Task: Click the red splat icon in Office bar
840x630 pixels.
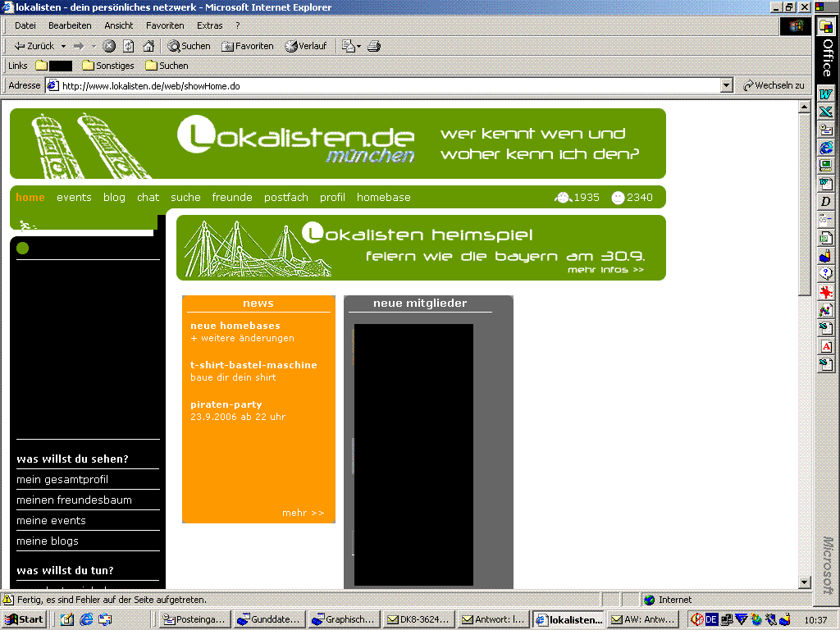Action: click(825, 291)
